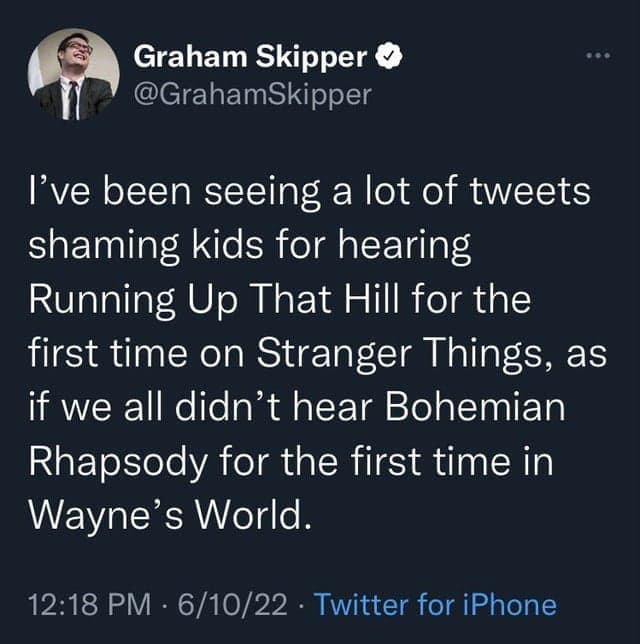640x644 pixels.
Task: Open Graham Skipper's profile avatar
Action: click(73, 74)
